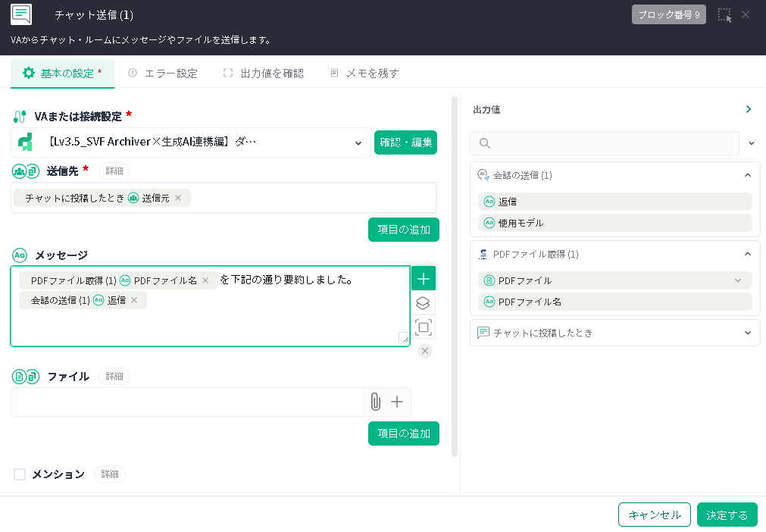Click the block selection cursor icon in header

click(724, 15)
